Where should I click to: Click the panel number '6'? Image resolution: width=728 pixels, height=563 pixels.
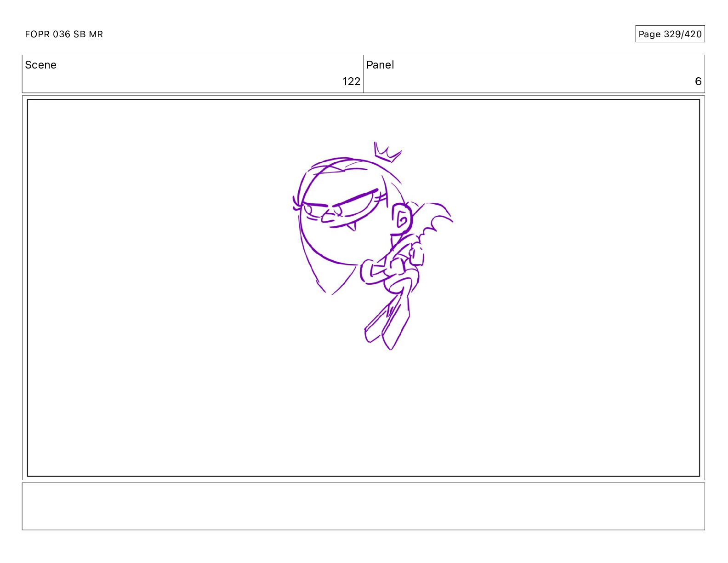click(x=698, y=81)
